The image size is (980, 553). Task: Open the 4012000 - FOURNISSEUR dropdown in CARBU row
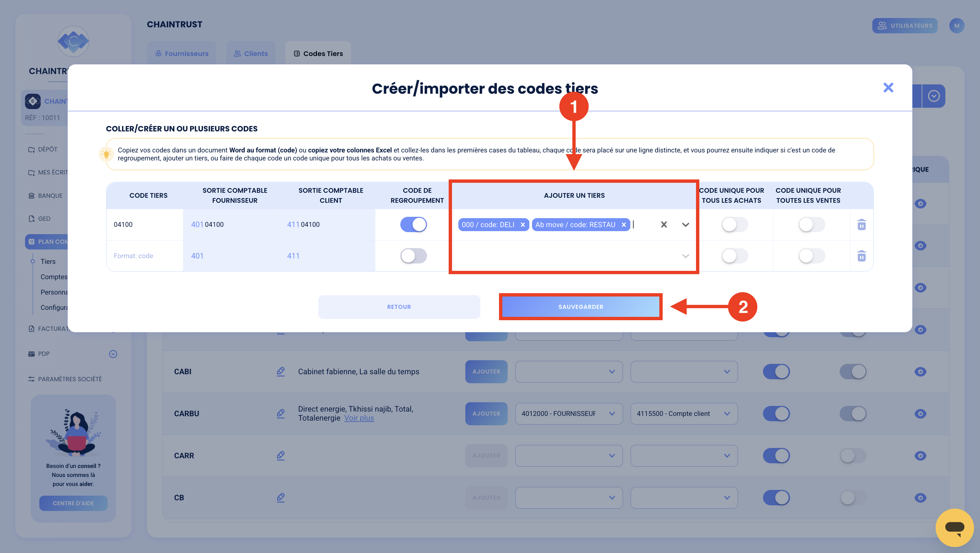[x=569, y=413]
